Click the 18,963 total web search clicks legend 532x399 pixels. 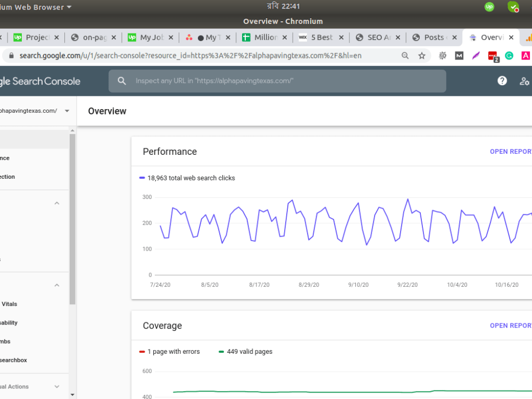(x=187, y=178)
